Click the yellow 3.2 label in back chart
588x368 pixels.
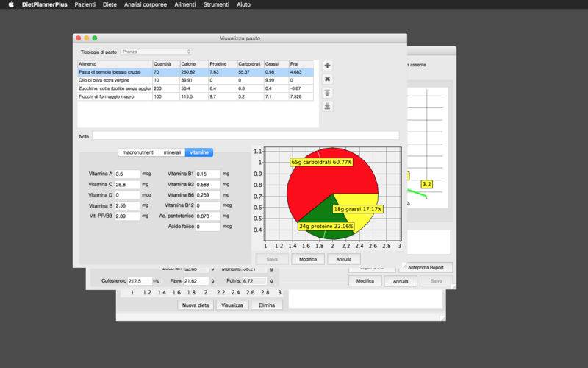tap(427, 184)
